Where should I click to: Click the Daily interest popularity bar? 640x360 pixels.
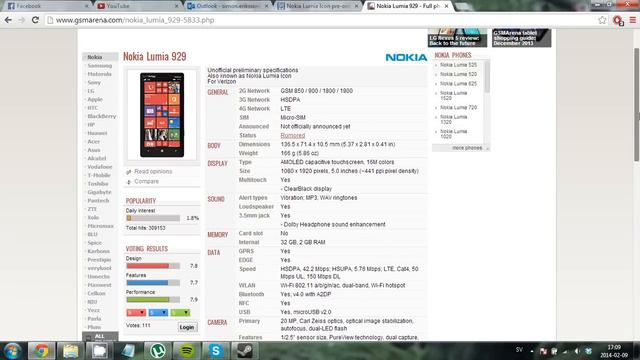[153, 218]
